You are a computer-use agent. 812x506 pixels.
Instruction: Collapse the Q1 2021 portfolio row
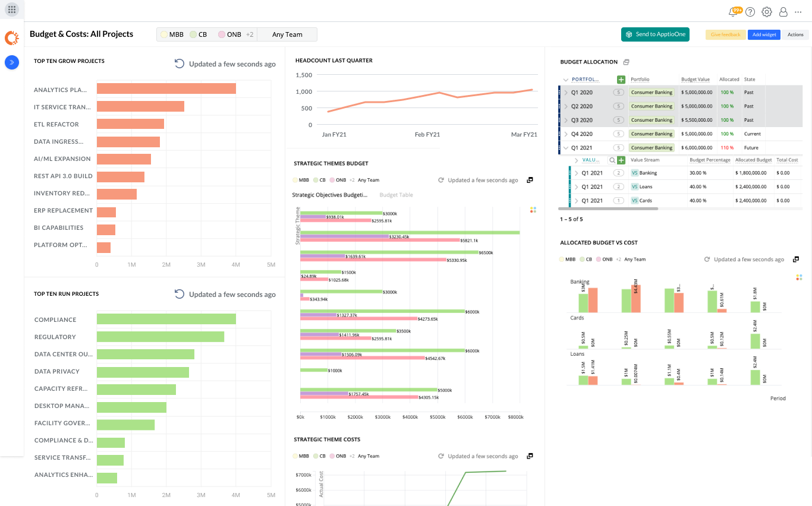tap(566, 148)
